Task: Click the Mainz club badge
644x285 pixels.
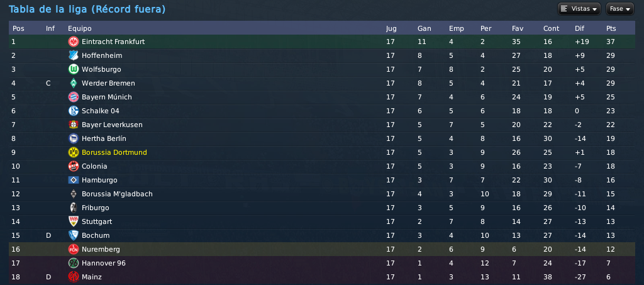Action: pyautogui.click(x=73, y=277)
